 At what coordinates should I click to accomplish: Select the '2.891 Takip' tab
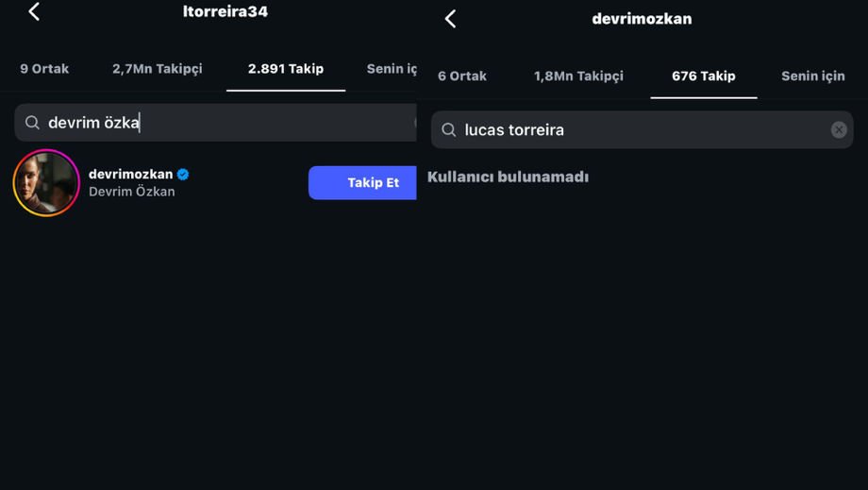(285, 69)
